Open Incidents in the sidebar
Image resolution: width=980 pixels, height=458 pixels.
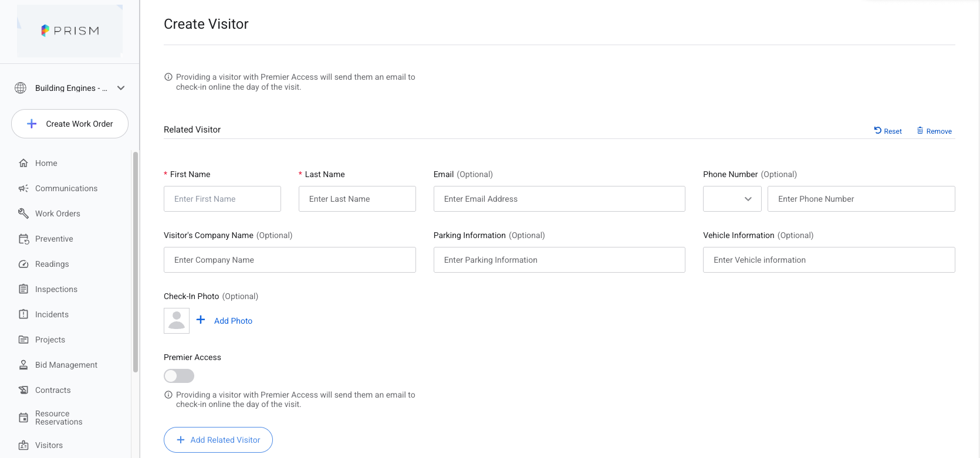pos(52,314)
